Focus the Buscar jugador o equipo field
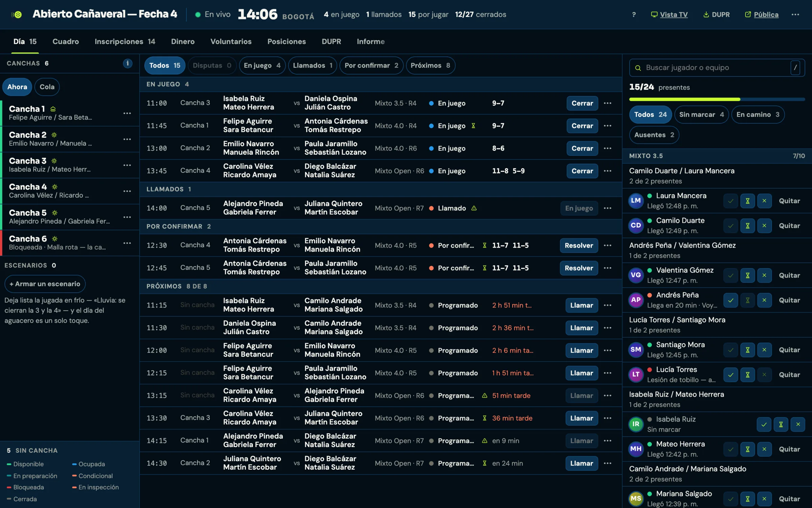812x508 pixels. click(717, 68)
